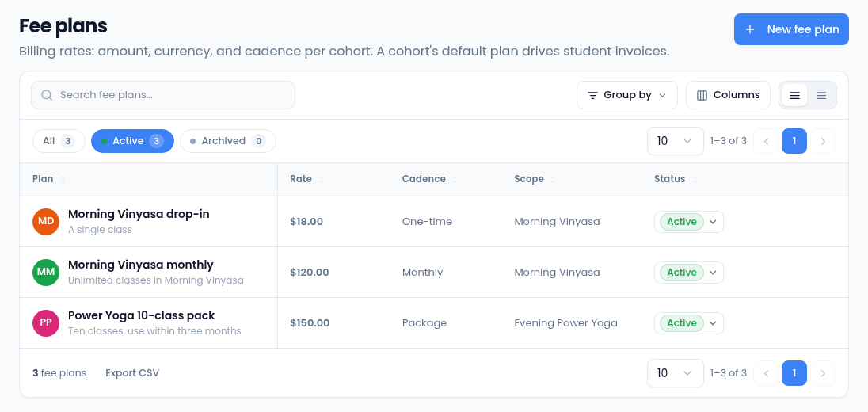The height and width of the screenshot is (412, 868).
Task: Click the '3 fee plans' footer count
Action: (59, 373)
